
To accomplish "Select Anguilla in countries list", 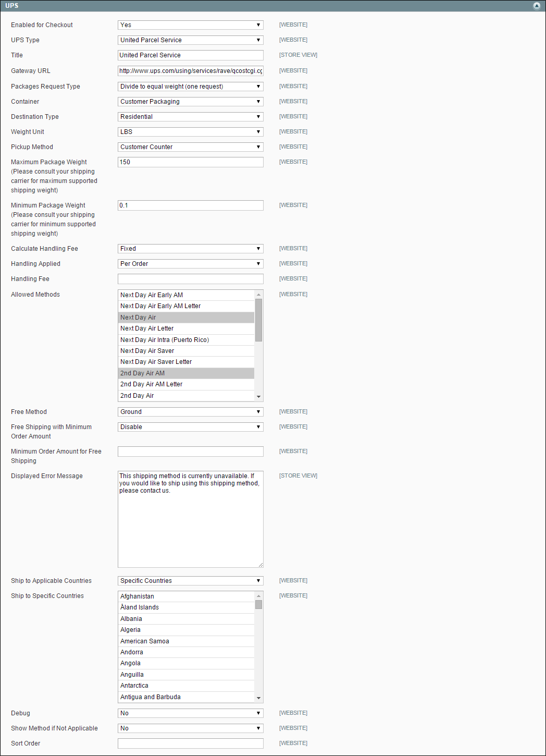I will pos(187,675).
